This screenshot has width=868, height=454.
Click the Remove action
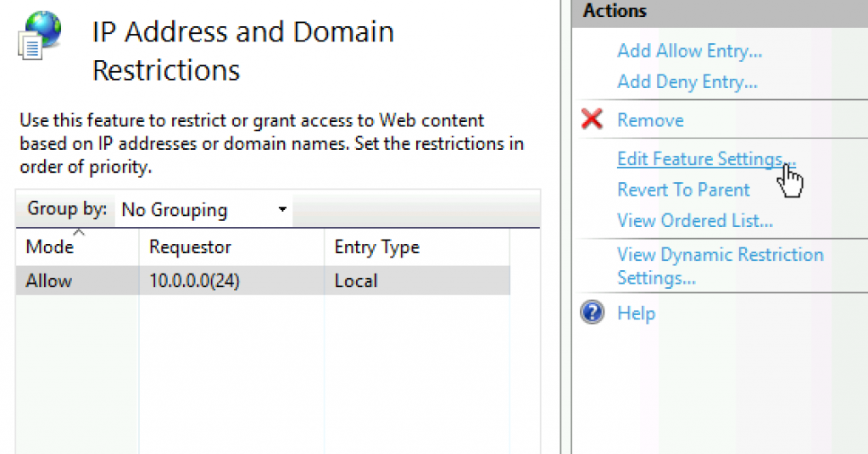(650, 120)
